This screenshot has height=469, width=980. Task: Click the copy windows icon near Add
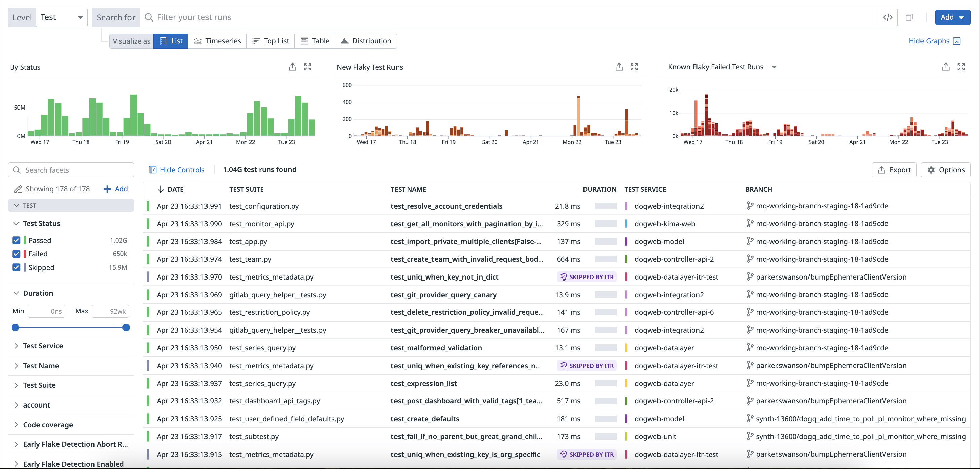click(909, 17)
